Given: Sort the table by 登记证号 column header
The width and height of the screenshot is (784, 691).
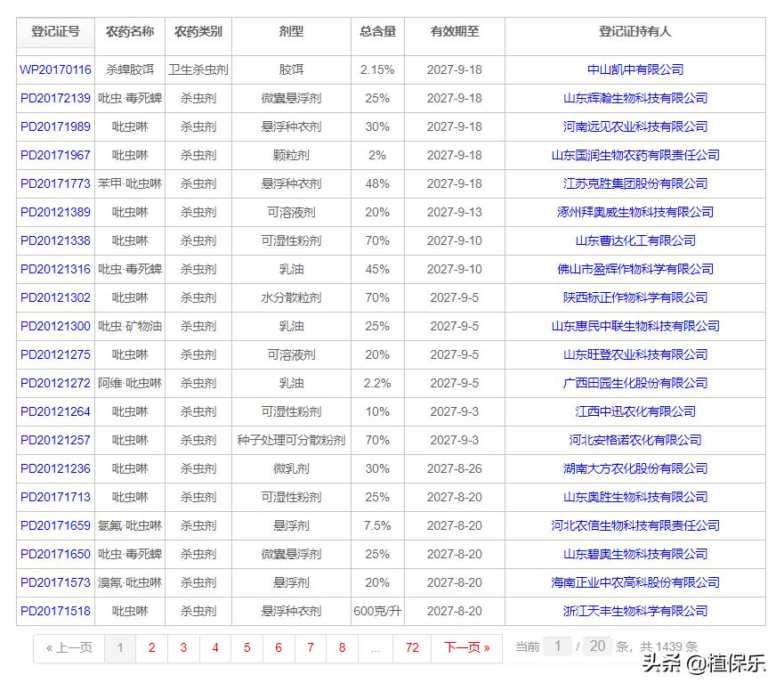Looking at the screenshot, I should 55,29.
